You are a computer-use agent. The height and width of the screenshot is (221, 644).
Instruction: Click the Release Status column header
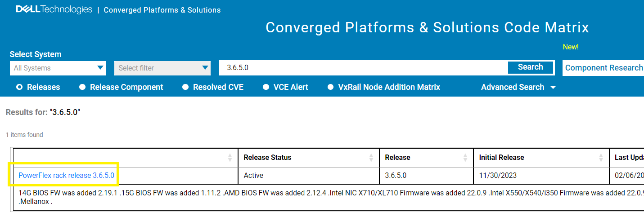click(x=267, y=158)
